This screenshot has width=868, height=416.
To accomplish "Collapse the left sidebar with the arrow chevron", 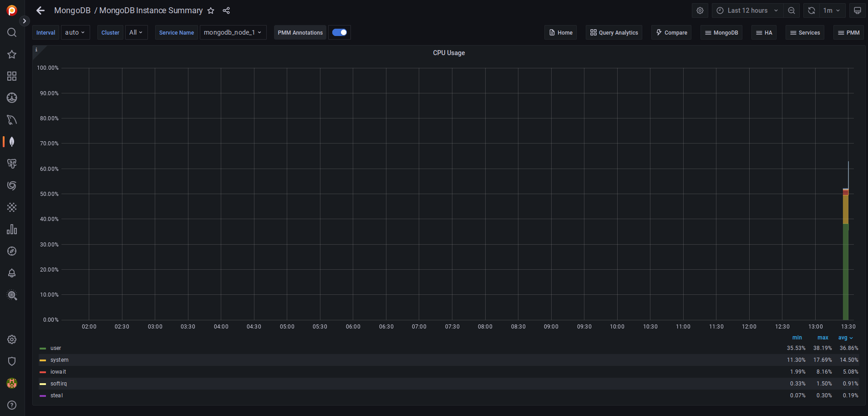I will [24, 21].
